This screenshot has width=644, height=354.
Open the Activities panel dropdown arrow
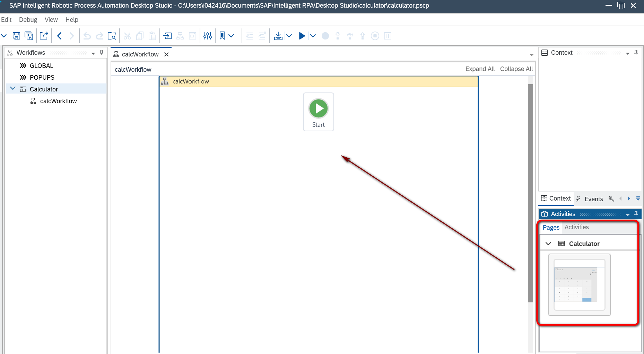click(x=627, y=215)
